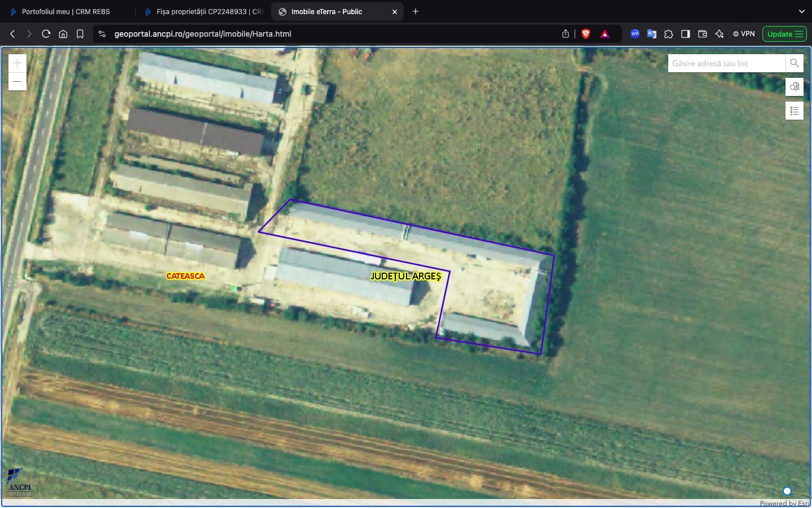Open the Google Translate extension
Image resolution: width=812 pixels, height=508 pixels.
(x=652, y=34)
